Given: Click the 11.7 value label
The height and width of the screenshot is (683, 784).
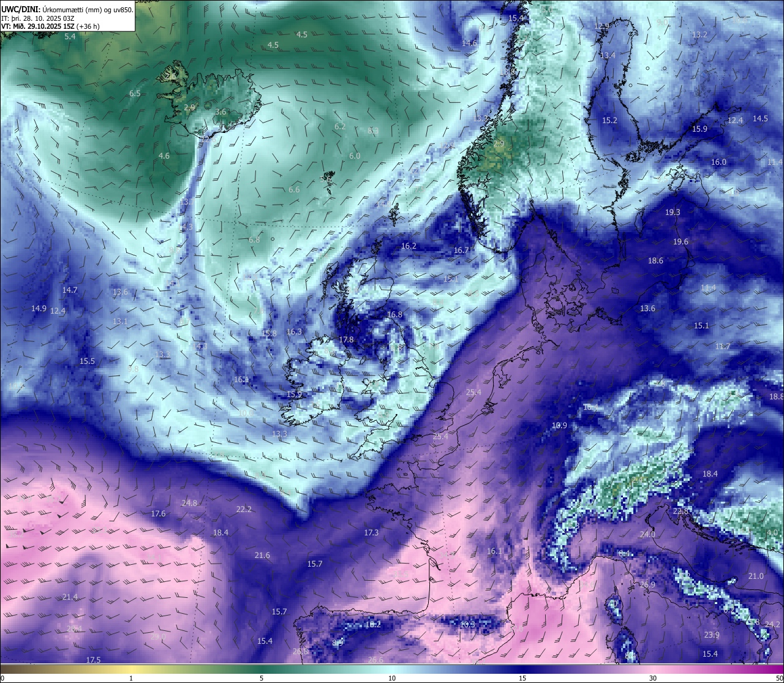Looking at the screenshot, I should pyautogui.click(x=723, y=346).
